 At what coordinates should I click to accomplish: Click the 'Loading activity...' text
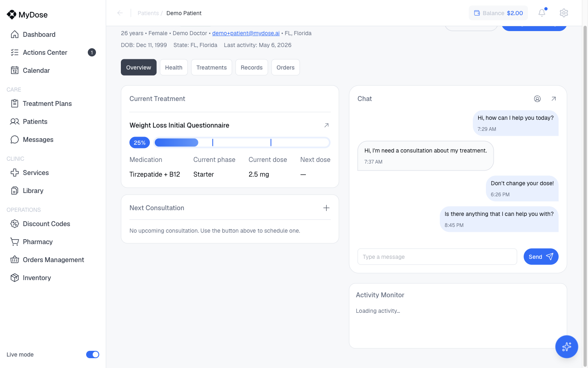378,311
